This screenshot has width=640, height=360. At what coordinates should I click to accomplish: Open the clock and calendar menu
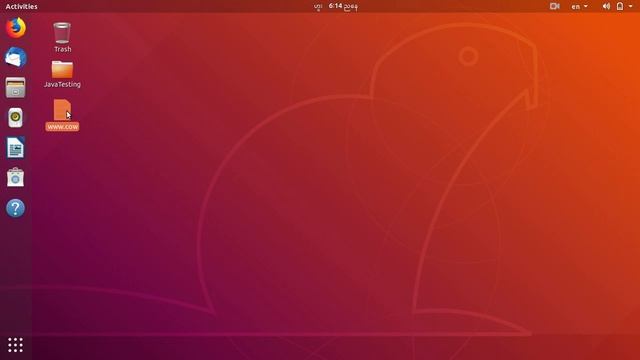pyautogui.click(x=337, y=6)
